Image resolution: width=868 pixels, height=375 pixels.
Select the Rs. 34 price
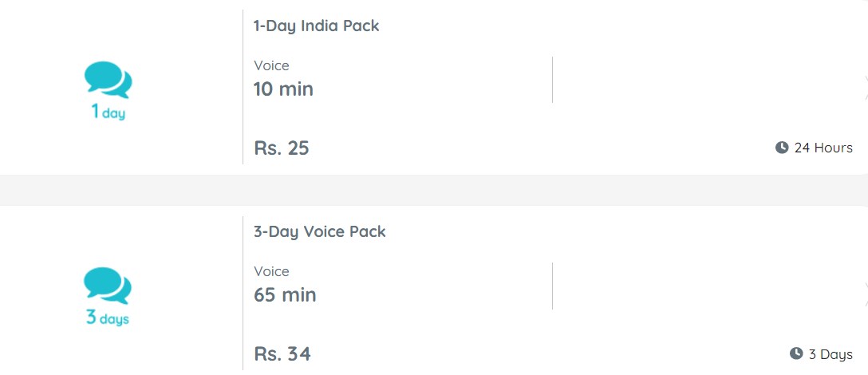(x=282, y=353)
